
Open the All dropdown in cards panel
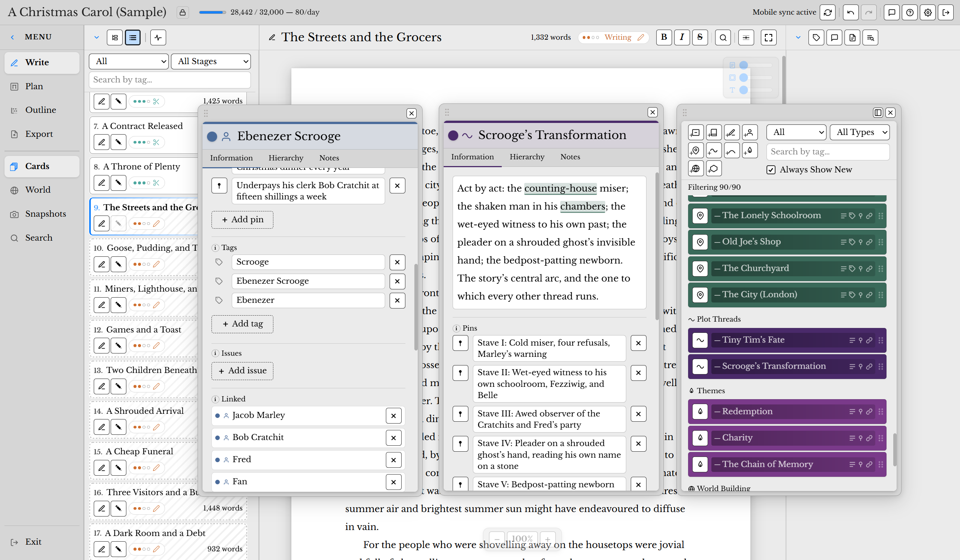point(796,132)
